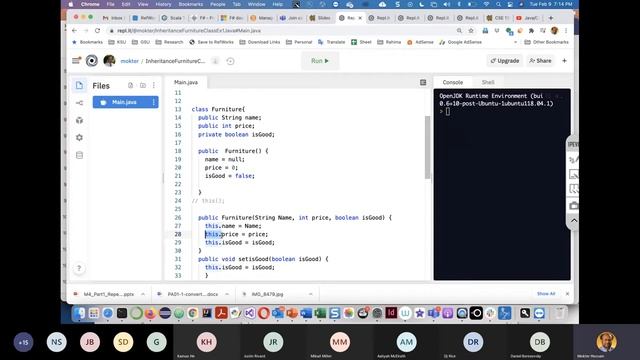Viewport: 640px width, 360px height.
Task: Click the Replit logo icon
Action: coord(92,61)
